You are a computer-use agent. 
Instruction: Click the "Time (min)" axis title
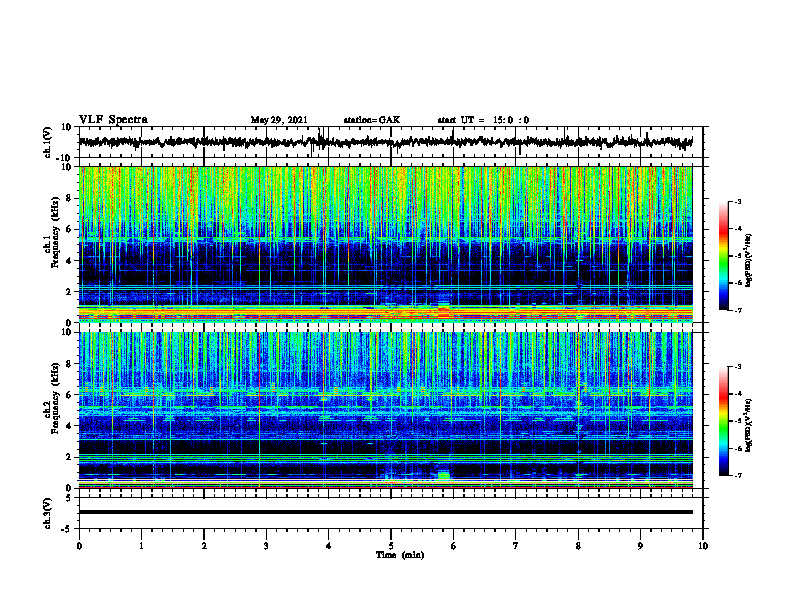(400, 555)
